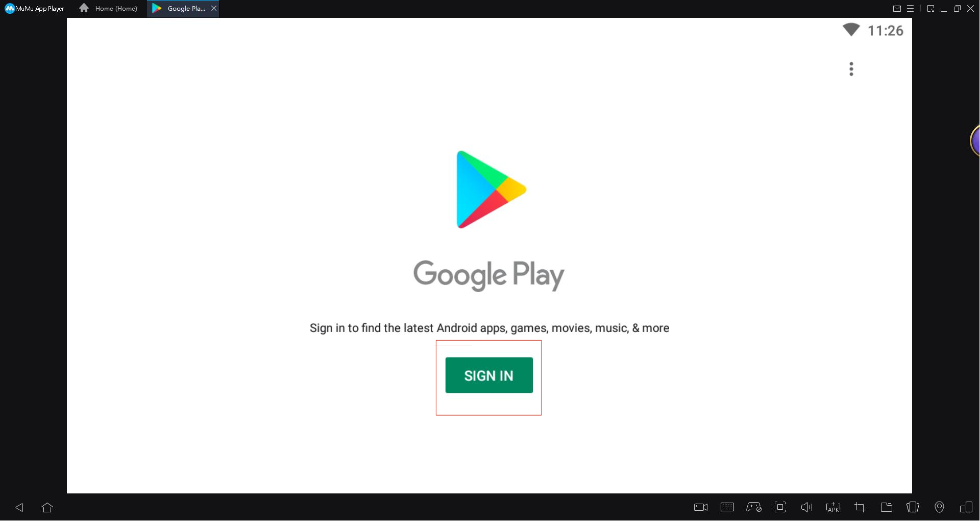Screen dimensions: 980x521
Task: Open the mail messages icon in title bar
Action: [x=897, y=8]
